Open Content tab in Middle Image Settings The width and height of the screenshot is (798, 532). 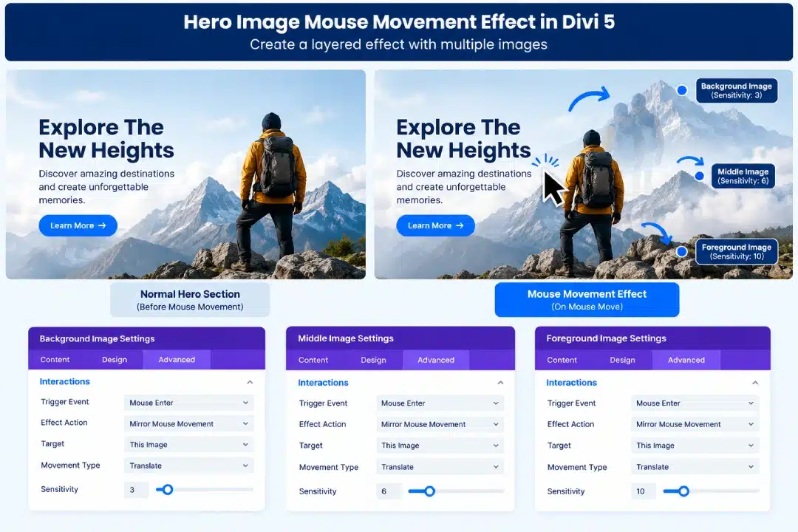(313, 360)
